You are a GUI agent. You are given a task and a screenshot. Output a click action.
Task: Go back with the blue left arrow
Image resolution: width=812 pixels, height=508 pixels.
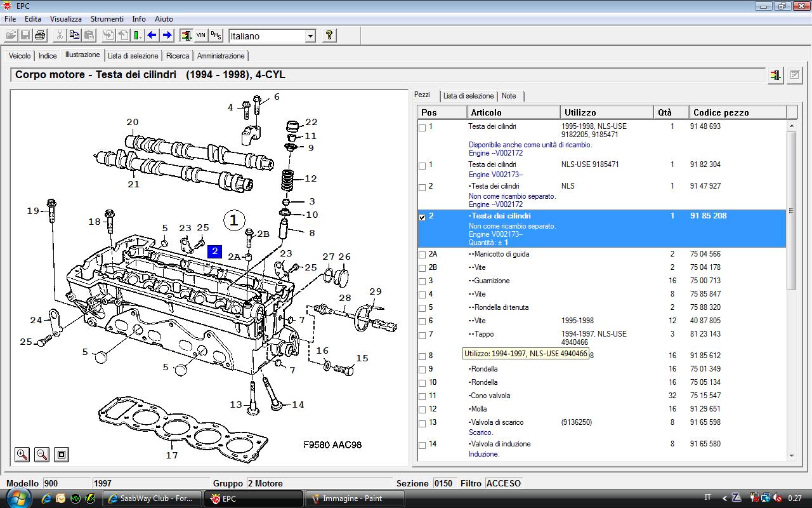tap(152, 36)
